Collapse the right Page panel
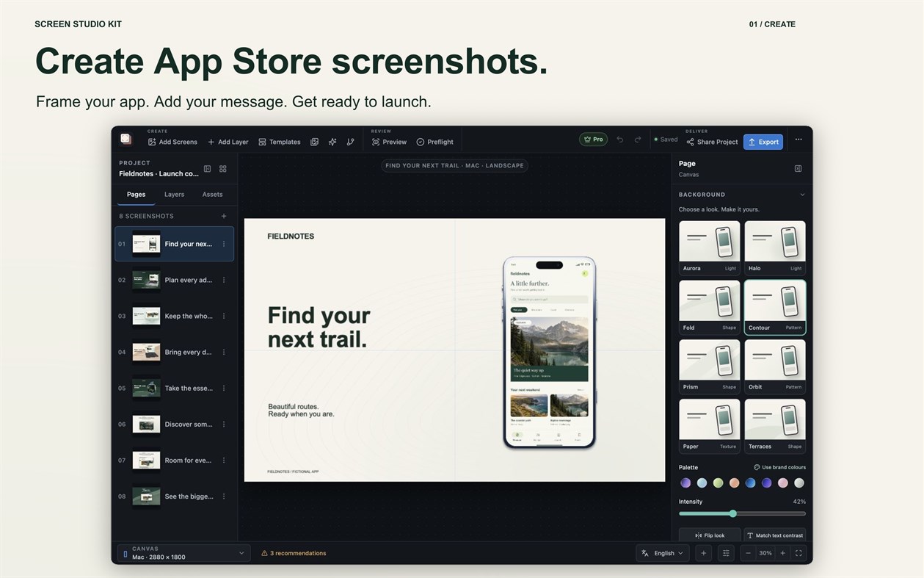Viewport: 924px width, 578px height. pyautogui.click(x=799, y=168)
